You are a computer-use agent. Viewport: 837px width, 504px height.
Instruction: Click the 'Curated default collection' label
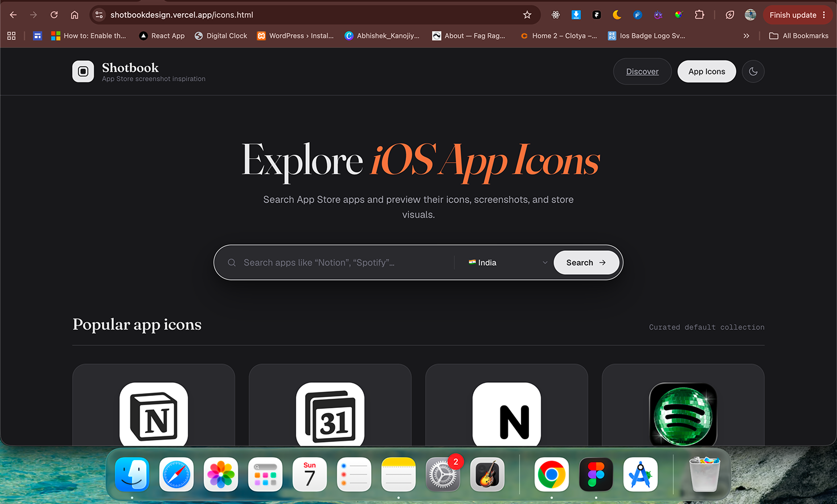click(707, 327)
